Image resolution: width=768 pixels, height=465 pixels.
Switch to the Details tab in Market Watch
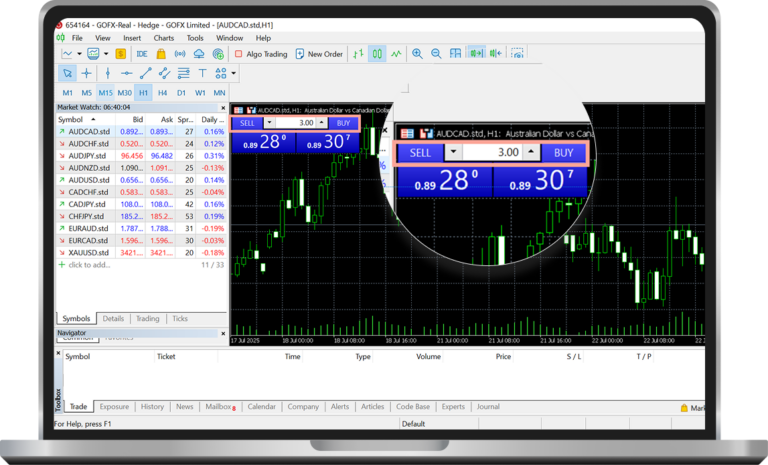pyautogui.click(x=113, y=318)
